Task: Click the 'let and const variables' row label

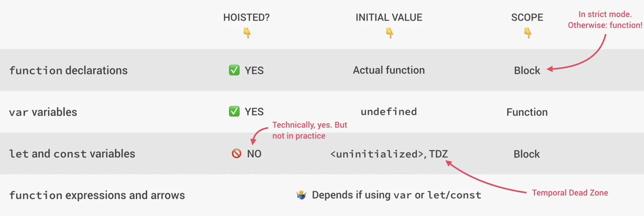Action: [x=72, y=154]
